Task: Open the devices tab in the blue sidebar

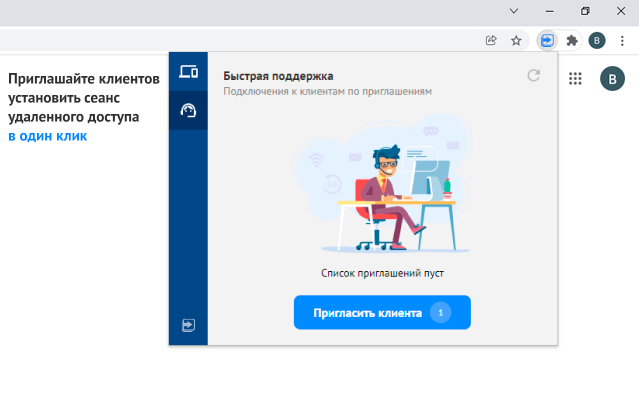Action: click(188, 71)
